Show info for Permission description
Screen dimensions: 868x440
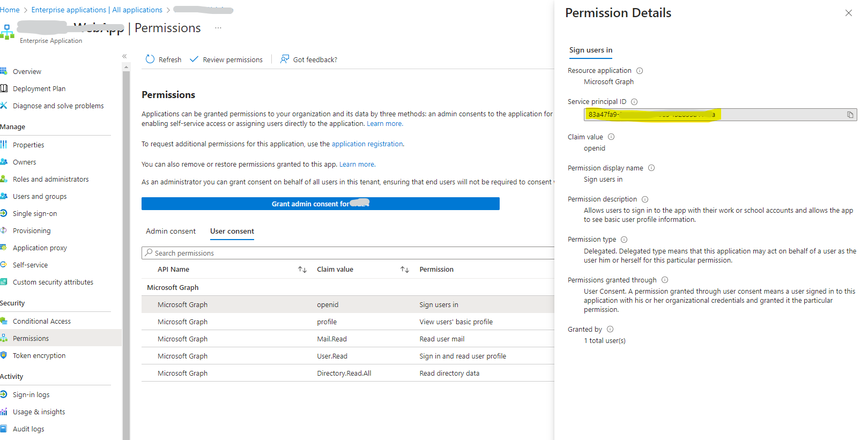click(x=645, y=199)
